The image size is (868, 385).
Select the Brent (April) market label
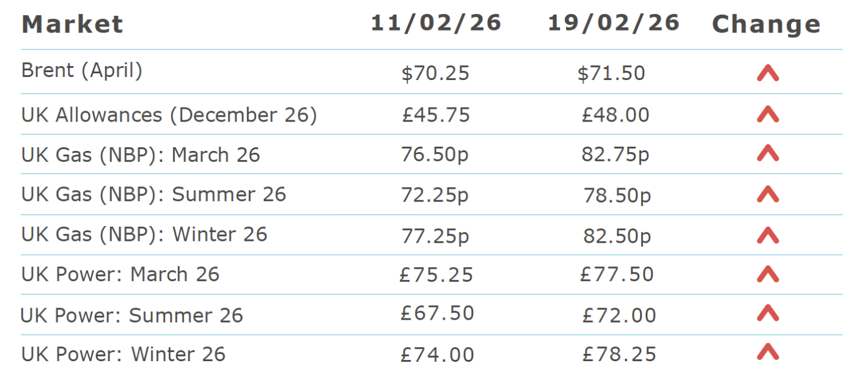click(x=82, y=71)
